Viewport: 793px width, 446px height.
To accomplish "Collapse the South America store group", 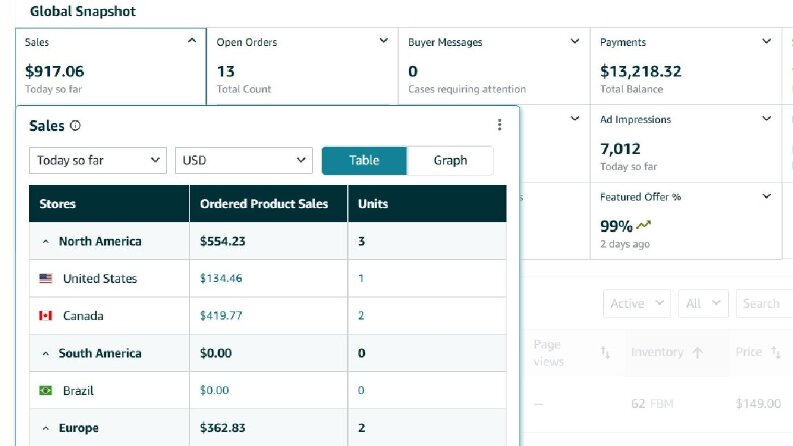I will tap(46, 353).
